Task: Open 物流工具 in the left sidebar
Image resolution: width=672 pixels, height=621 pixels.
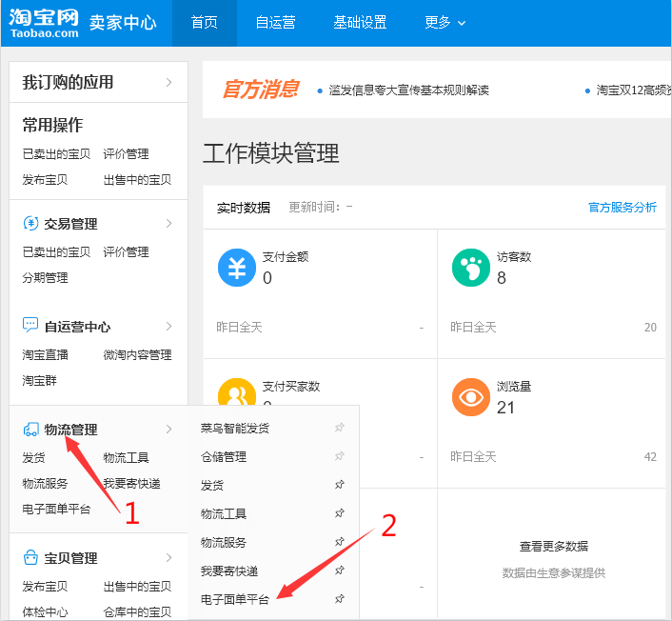Action: click(126, 457)
